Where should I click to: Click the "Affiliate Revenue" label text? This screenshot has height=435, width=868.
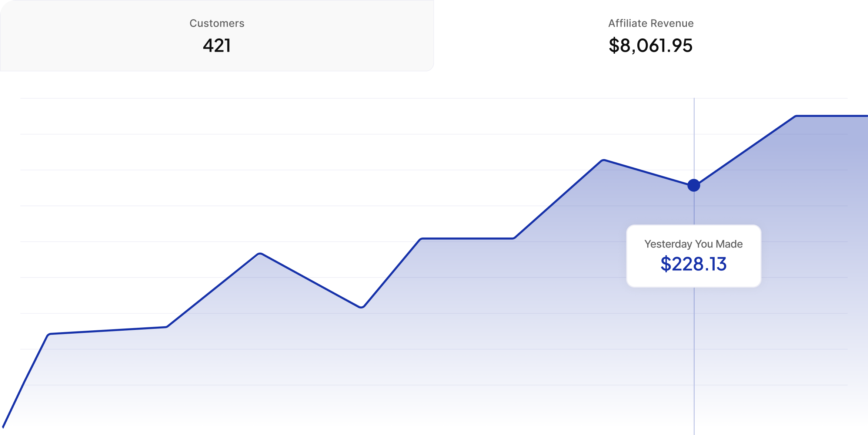651,23
